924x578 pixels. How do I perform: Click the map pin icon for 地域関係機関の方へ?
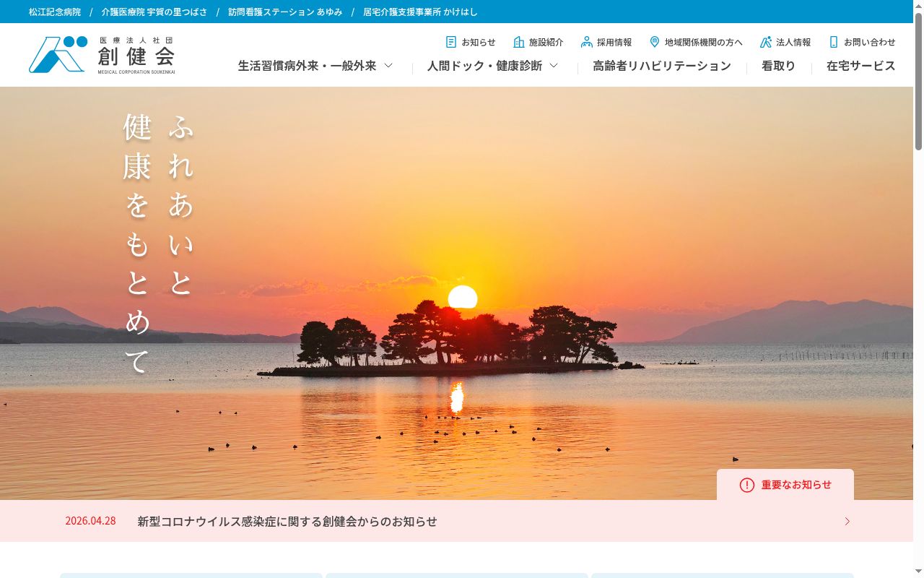[655, 42]
